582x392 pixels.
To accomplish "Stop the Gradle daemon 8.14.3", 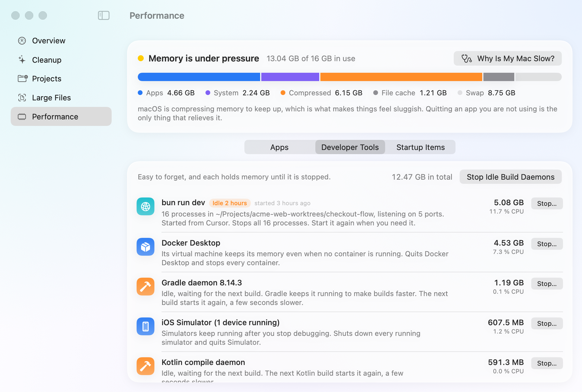I will tap(547, 284).
